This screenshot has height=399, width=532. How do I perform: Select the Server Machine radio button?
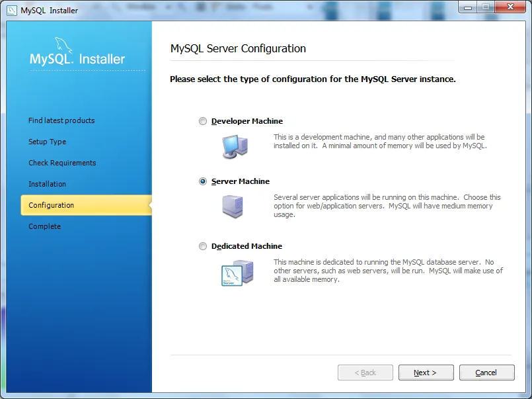[202, 181]
